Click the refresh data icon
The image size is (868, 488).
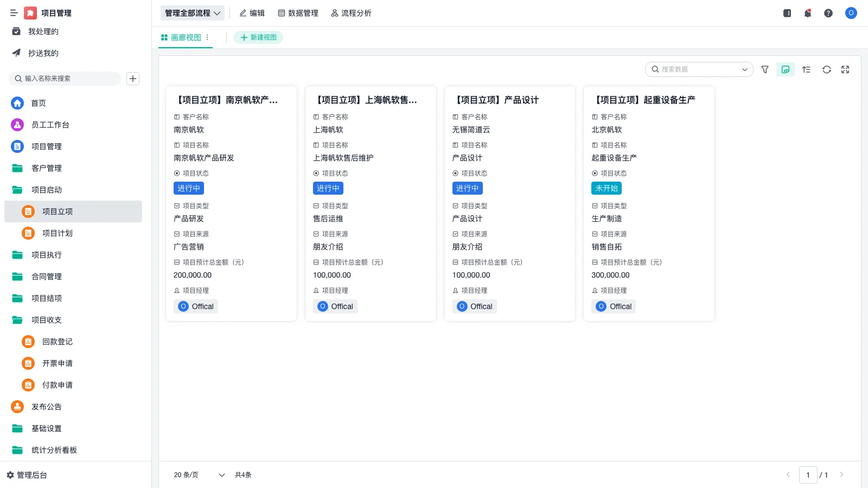pyautogui.click(x=826, y=69)
